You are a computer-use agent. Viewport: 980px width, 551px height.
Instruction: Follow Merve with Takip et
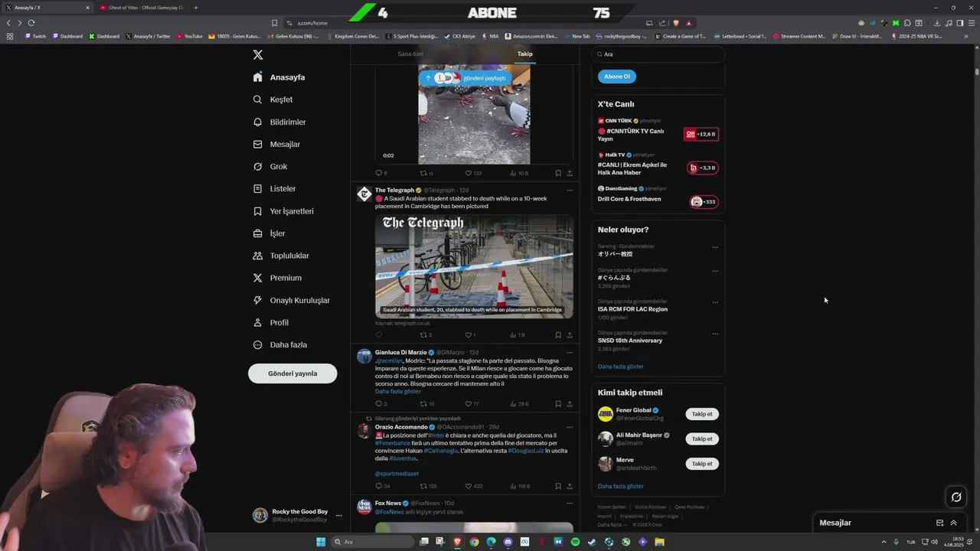point(701,464)
